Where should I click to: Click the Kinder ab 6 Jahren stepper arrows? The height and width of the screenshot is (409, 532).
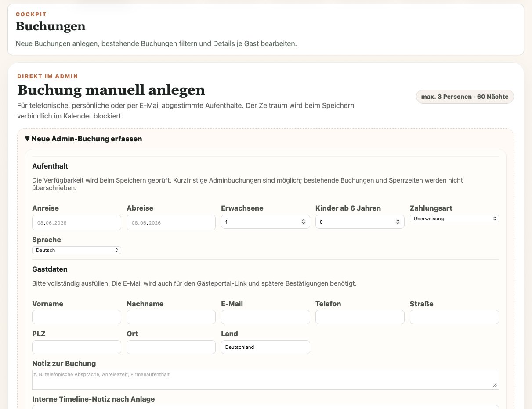coord(398,222)
